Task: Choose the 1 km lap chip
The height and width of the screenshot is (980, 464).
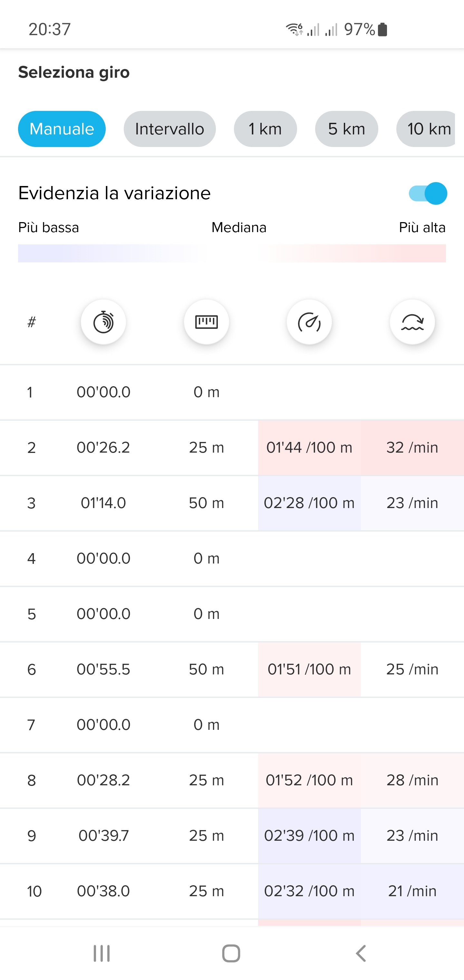Action: 265,129
